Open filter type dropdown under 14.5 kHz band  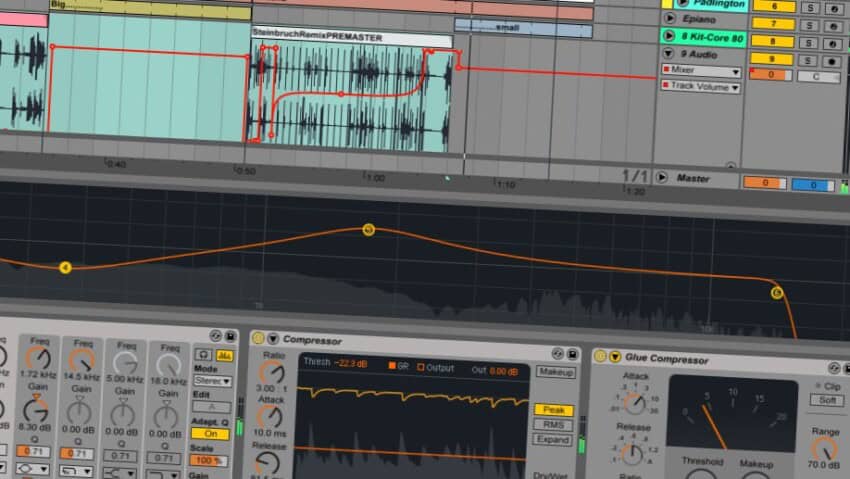point(75,470)
